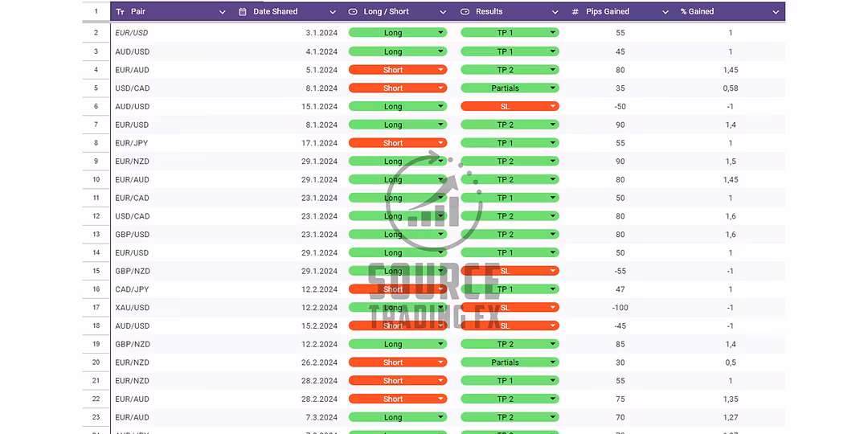Open the SL result chip in row 6
Viewport: 868px width, 434px height.
[509, 107]
